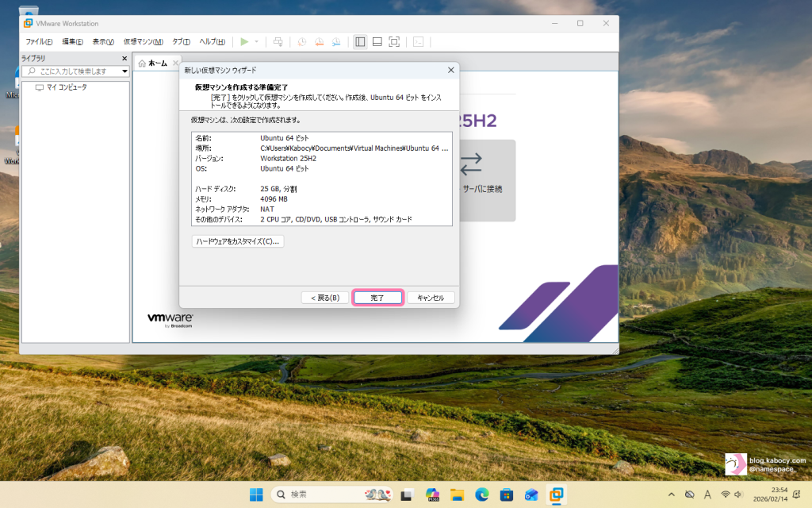The image size is (812, 508).
Task: Click the green power on play icon
Action: pyautogui.click(x=244, y=41)
